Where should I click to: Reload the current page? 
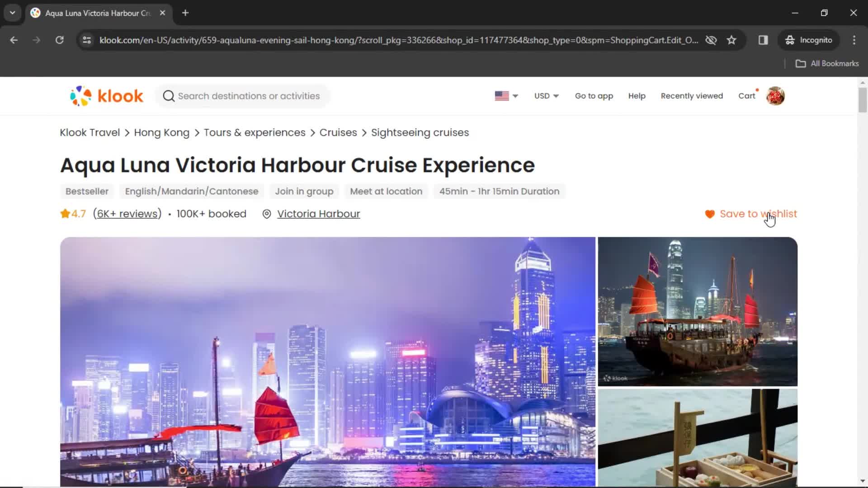(x=59, y=40)
